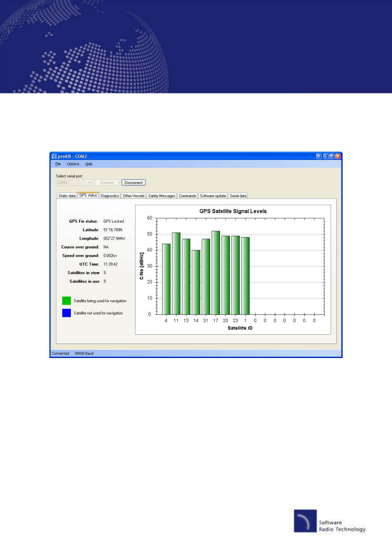Click the 'GPS Fix status:' label
Image resolution: width=392 pixels, height=538 pixels.
[84, 221]
